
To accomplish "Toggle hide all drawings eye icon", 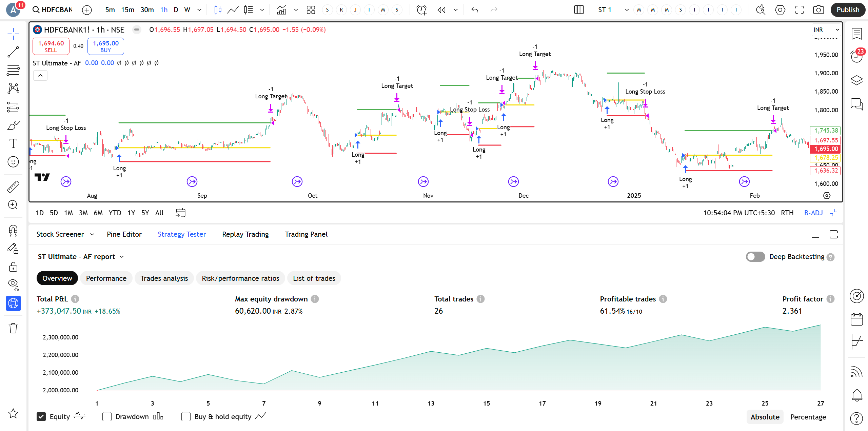I will 13,285.
